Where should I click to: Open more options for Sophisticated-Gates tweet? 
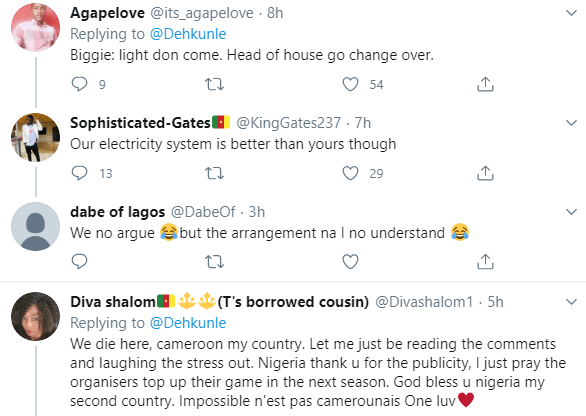pyautogui.click(x=571, y=123)
